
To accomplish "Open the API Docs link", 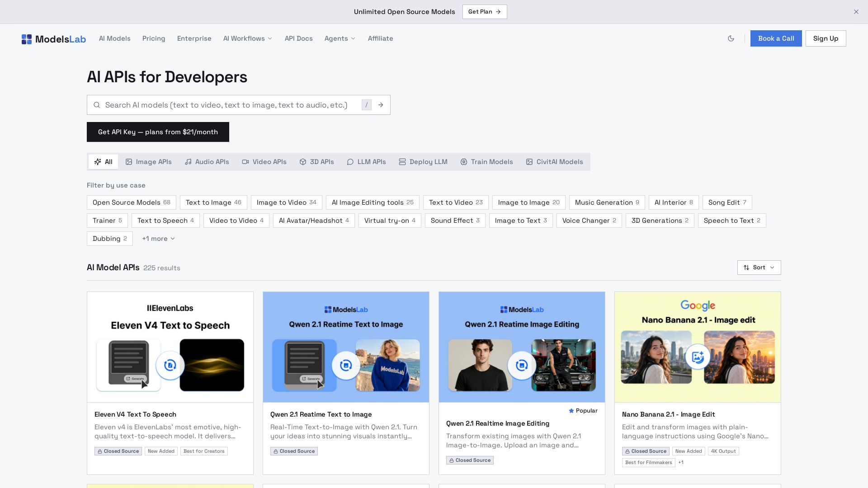I will (x=299, y=38).
